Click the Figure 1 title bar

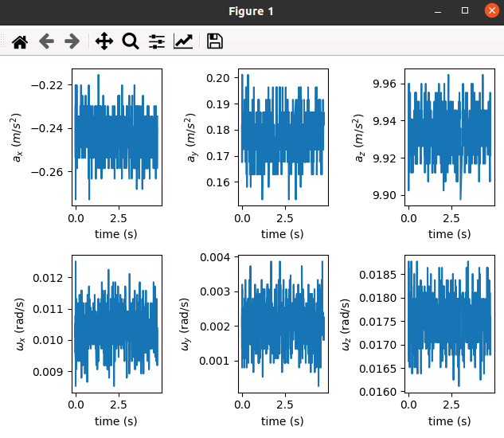pos(251,12)
